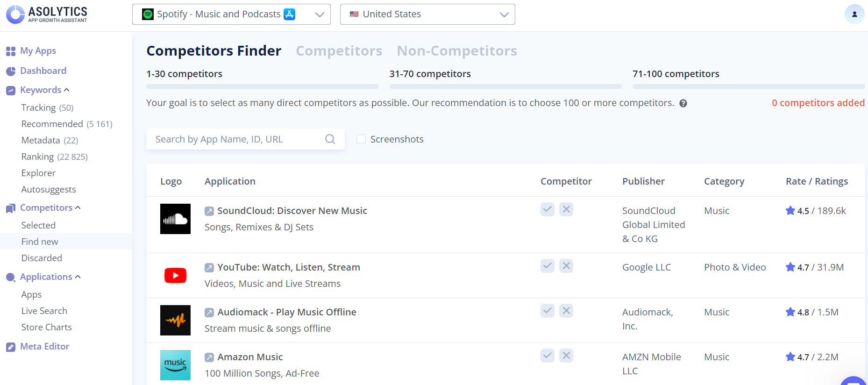Viewport: 868px width, 385px height.
Task: Discard Amazon Music with the X button
Action: point(566,356)
